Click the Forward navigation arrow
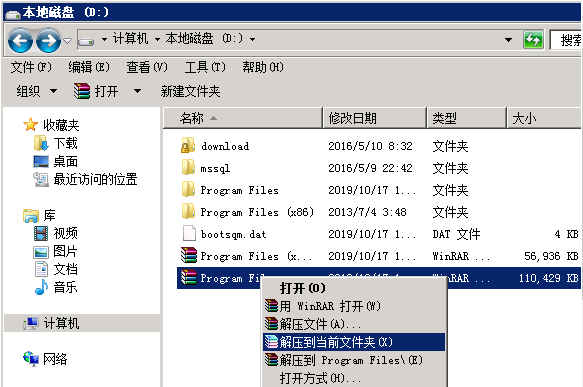Viewport: 583px width, 387px height. [48, 40]
